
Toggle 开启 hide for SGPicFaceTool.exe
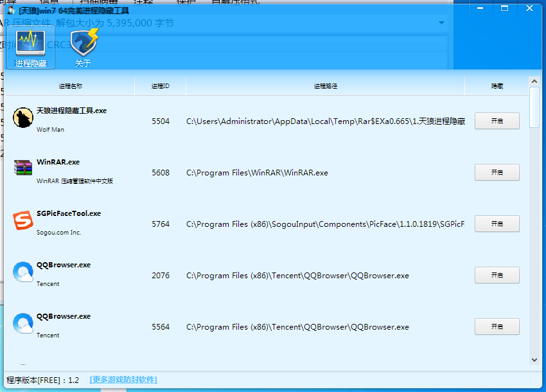[x=497, y=224]
